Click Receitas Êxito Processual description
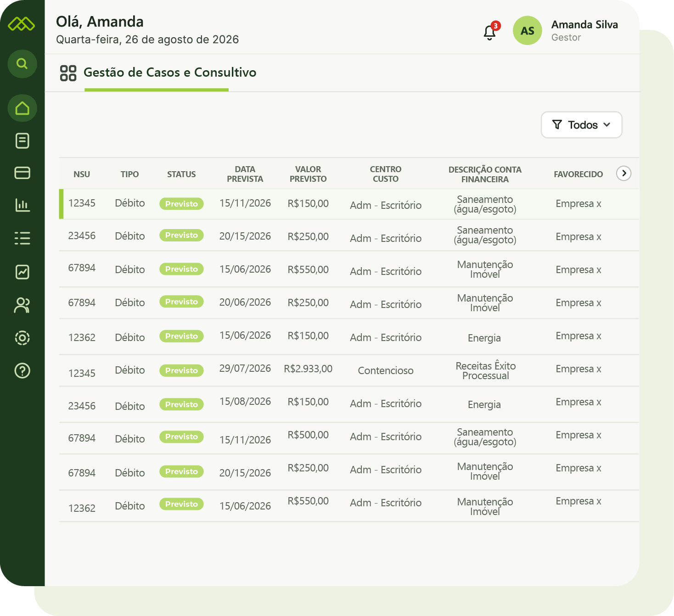The height and width of the screenshot is (616, 674). click(486, 371)
